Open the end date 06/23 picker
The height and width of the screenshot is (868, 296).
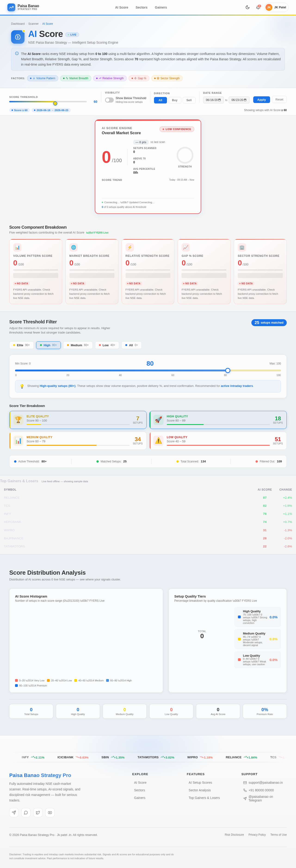click(x=239, y=100)
